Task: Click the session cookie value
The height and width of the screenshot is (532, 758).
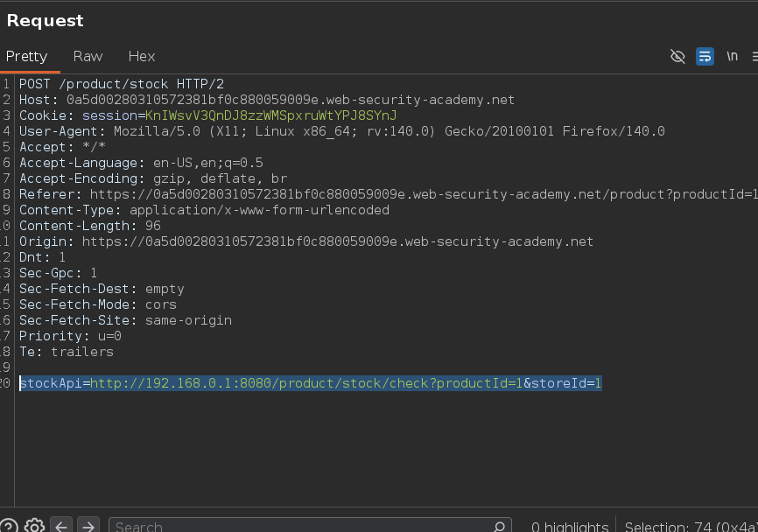Action: (x=270, y=115)
